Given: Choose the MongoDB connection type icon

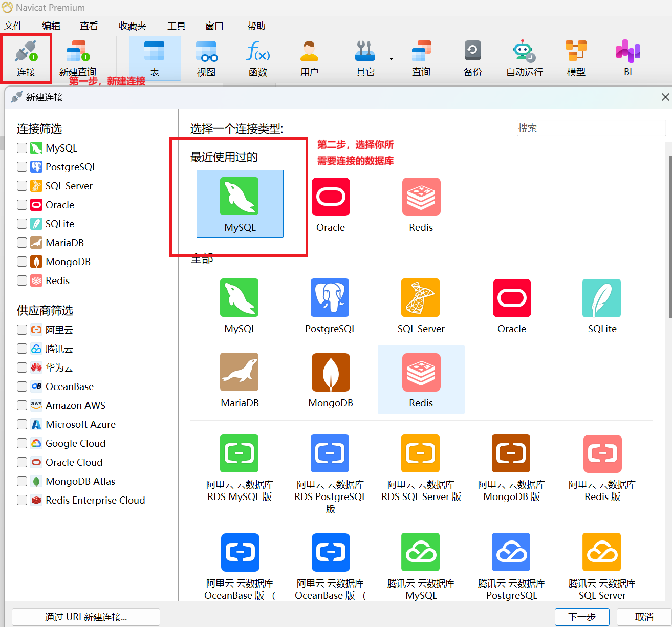Looking at the screenshot, I should pyautogui.click(x=331, y=380).
